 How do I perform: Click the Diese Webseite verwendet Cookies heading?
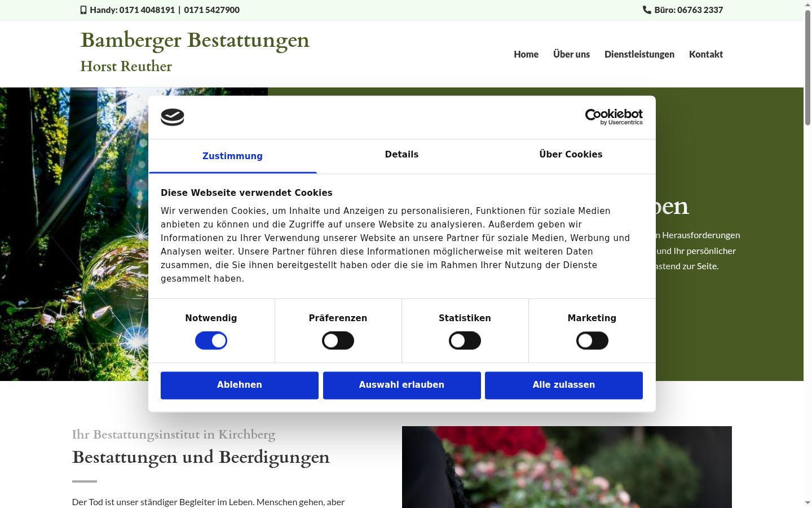(246, 192)
